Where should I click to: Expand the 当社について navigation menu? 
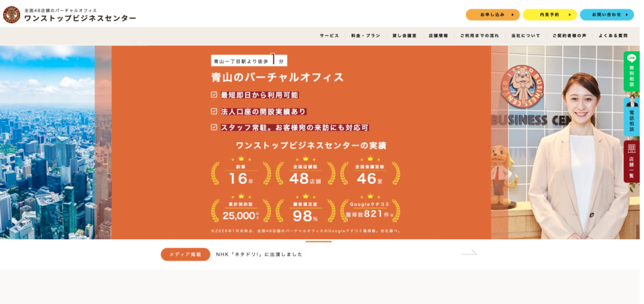[525, 36]
